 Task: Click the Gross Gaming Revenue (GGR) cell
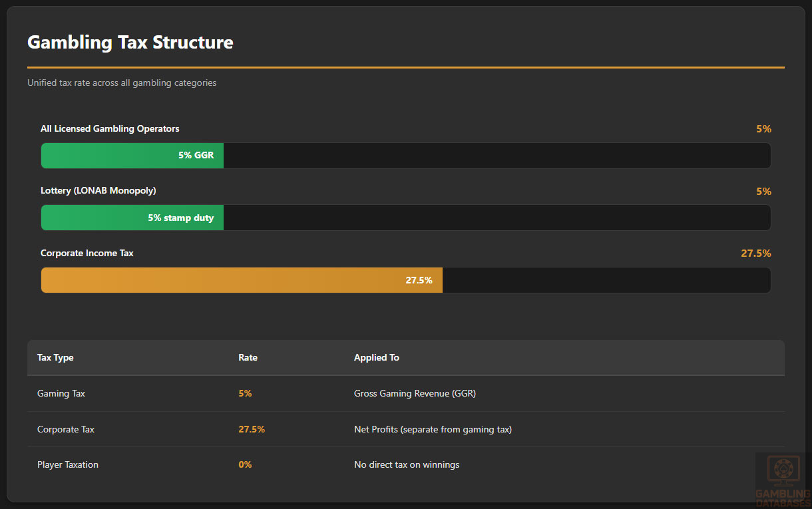pos(415,394)
